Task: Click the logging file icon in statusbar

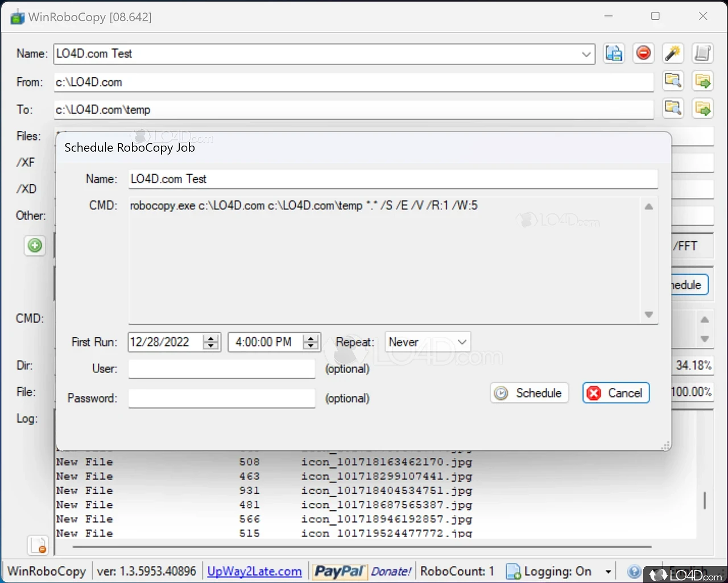Action: pos(513,572)
